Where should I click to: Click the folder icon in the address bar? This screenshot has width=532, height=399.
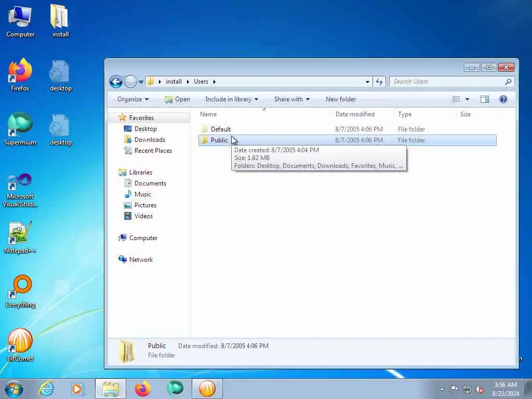pos(151,82)
